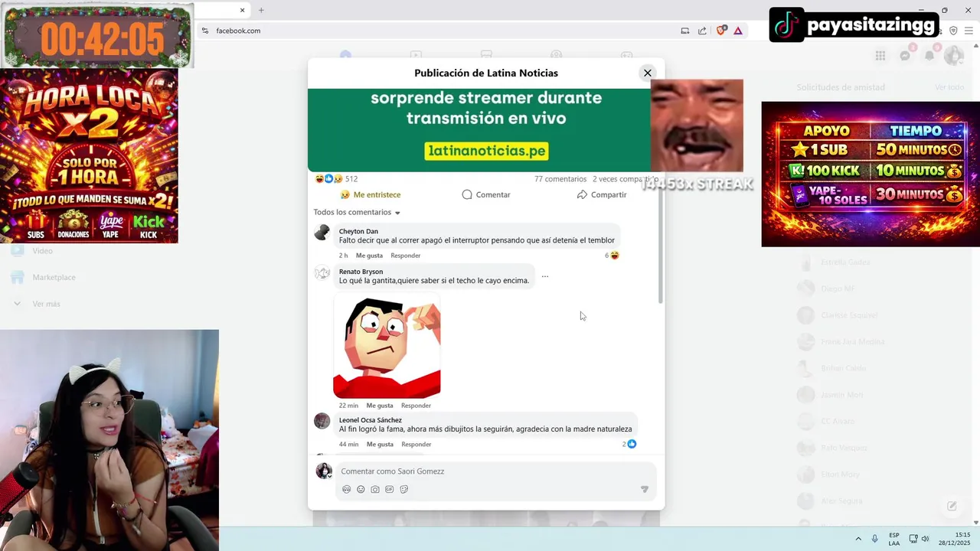Image resolution: width=980 pixels, height=551 pixels.
Task: Click the share page icon in the address bar
Action: coord(703,31)
